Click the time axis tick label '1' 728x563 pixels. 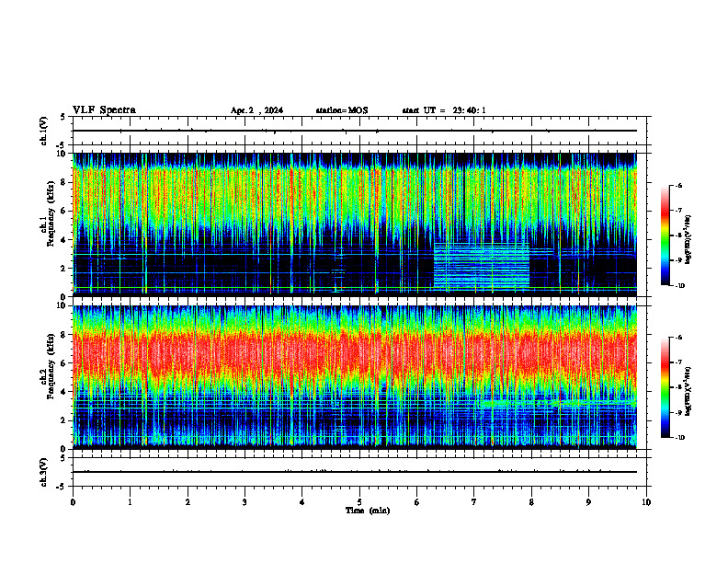coord(130,502)
